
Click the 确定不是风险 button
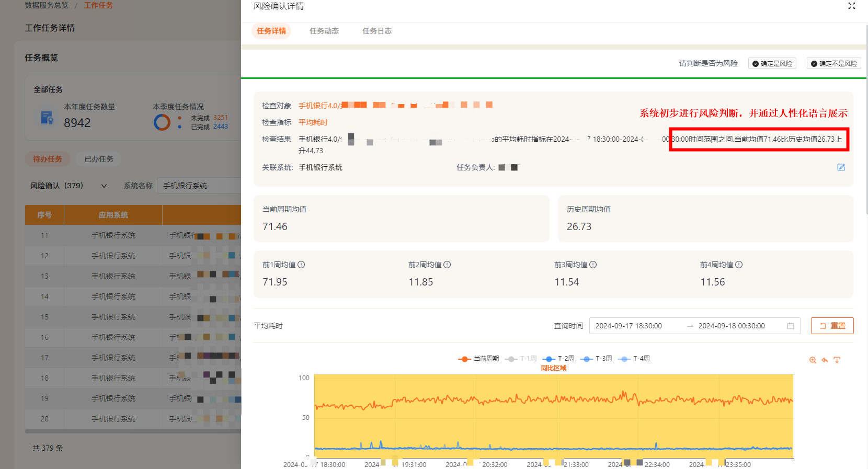(x=834, y=63)
